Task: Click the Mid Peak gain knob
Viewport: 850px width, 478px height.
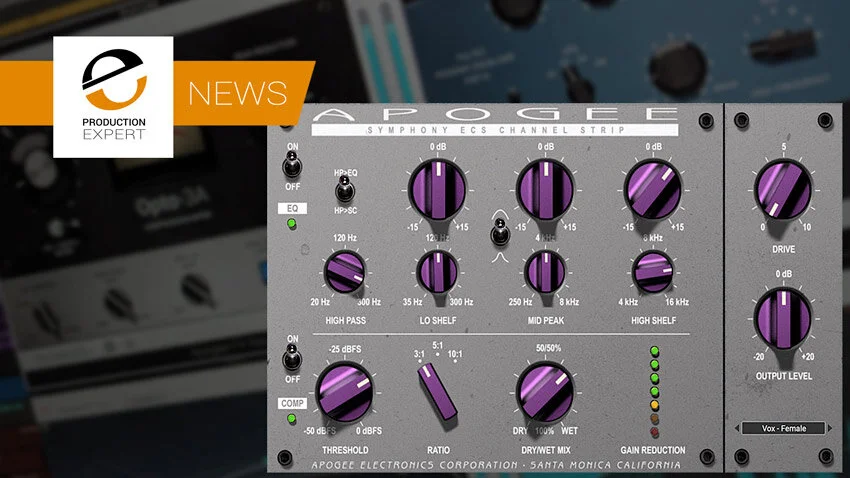Action: [x=545, y=190]
